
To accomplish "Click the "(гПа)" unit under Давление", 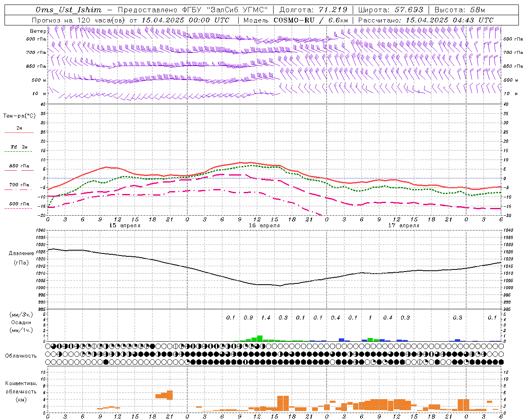I will (x=21, y=262).
